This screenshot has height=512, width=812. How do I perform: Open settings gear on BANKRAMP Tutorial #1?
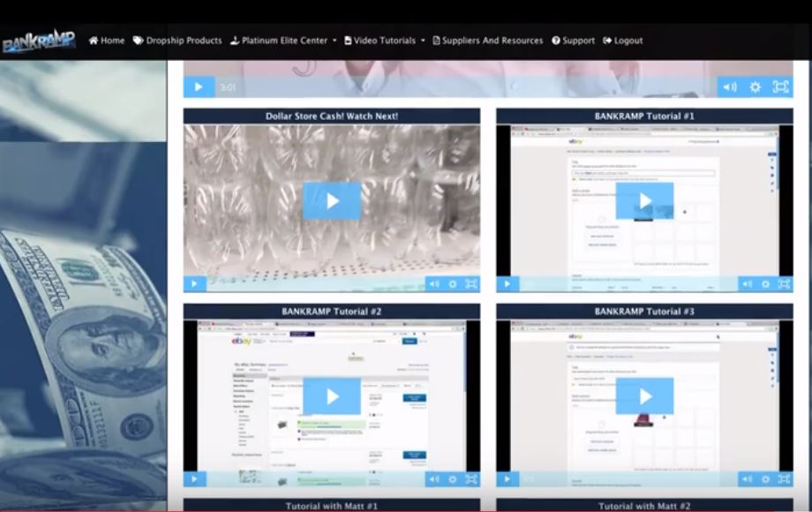[765, 283]
